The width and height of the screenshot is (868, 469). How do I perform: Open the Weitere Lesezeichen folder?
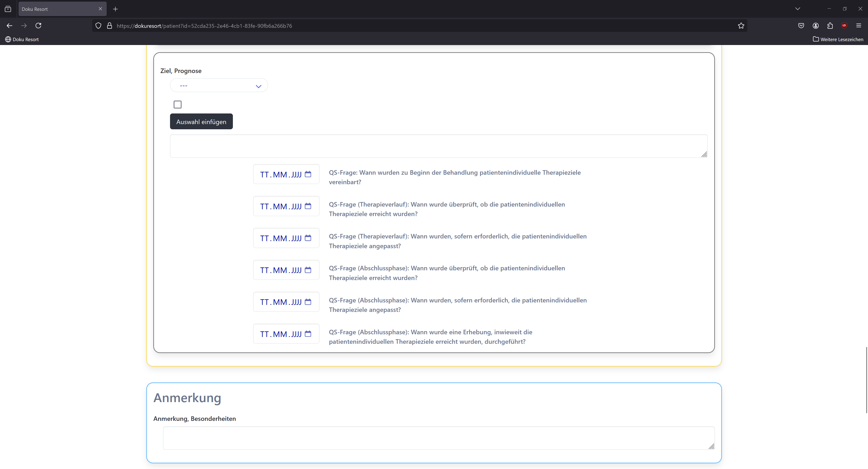click(x=838, y=39)
